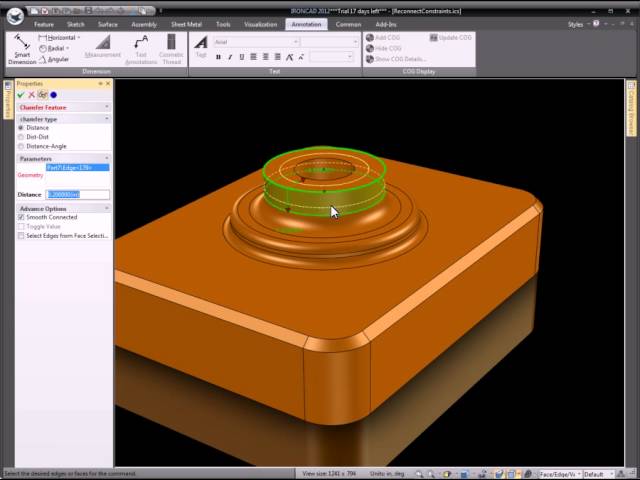640x480 pixels.
Task: Collapse the Parameters section
Action: [x=107, y=158]
